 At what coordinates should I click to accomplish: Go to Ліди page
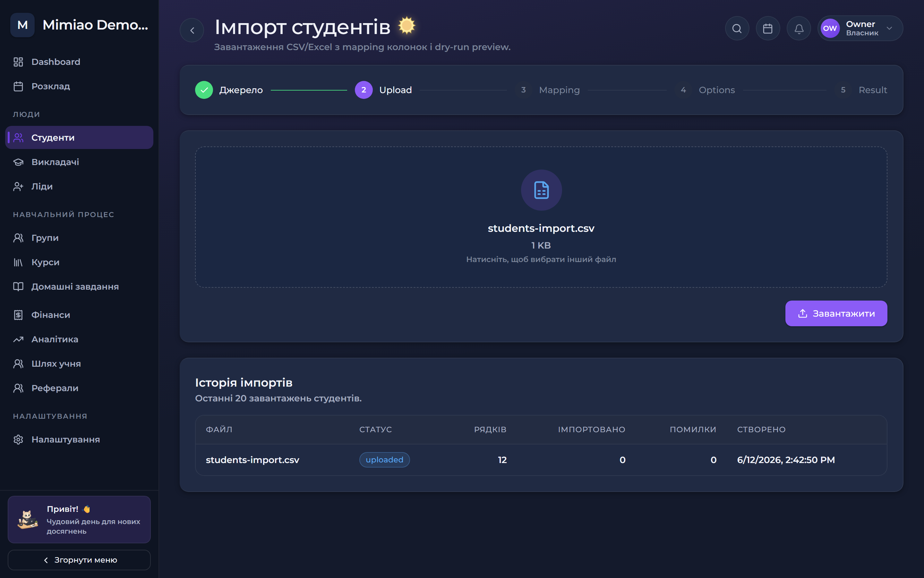coord(79,187)
